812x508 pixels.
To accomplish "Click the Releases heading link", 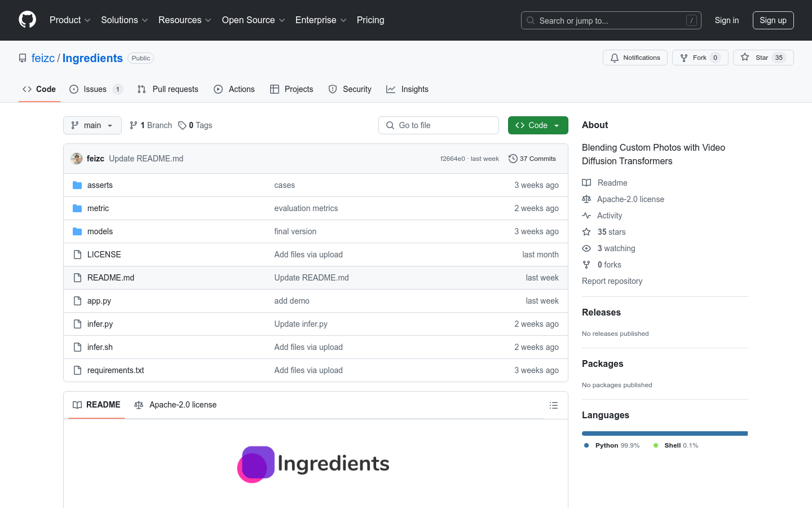I will click(x=601, y=312).
